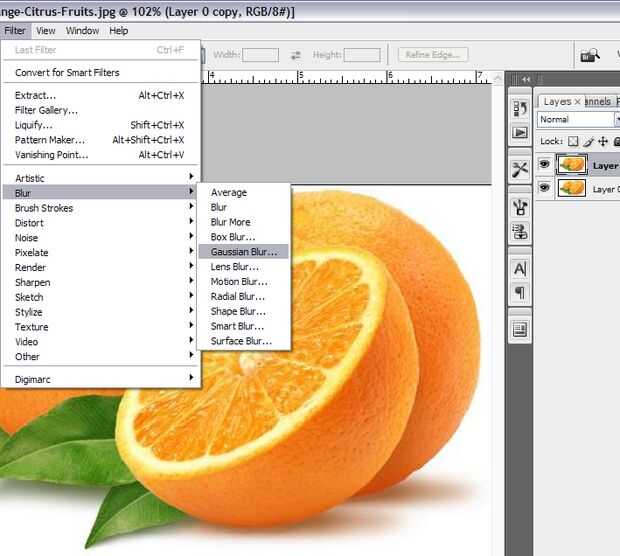Open the Help menu
Viewport: 620px width, 556px height.
coord(119,30)
